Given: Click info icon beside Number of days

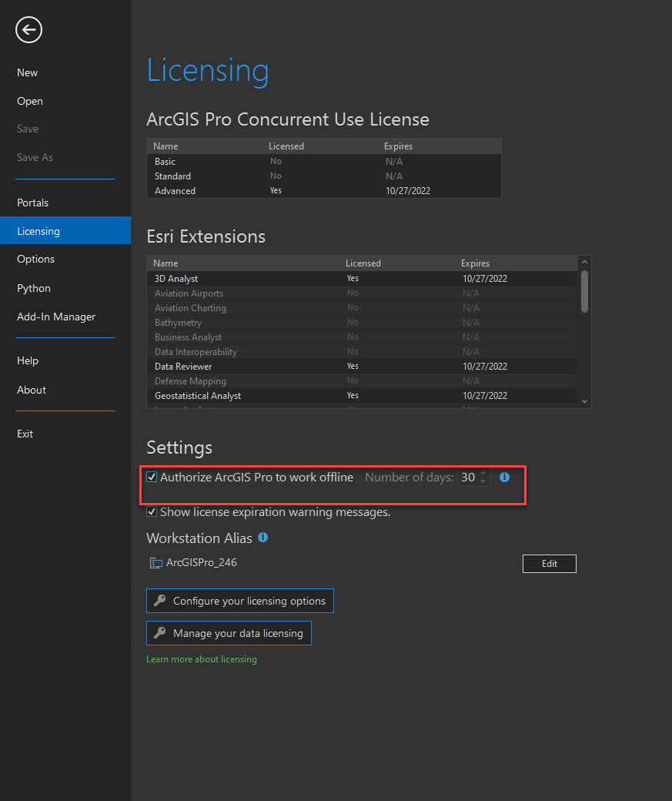Looking at the screenshot, I should (504, 477).
